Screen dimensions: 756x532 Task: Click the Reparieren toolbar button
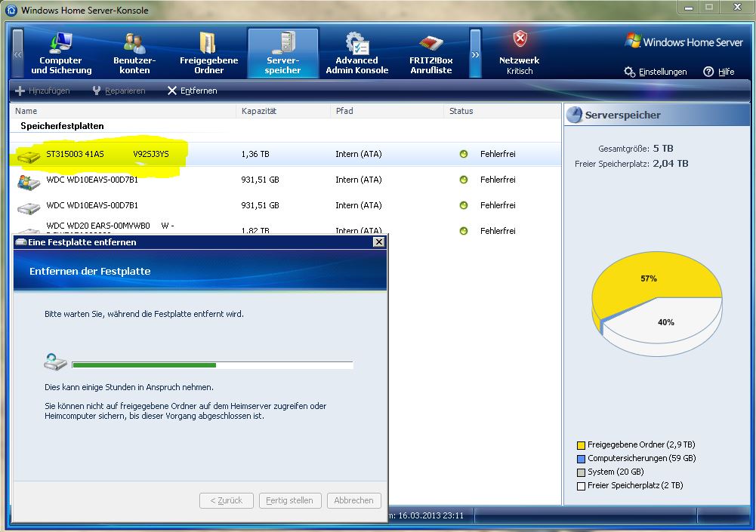click(119, 91)
